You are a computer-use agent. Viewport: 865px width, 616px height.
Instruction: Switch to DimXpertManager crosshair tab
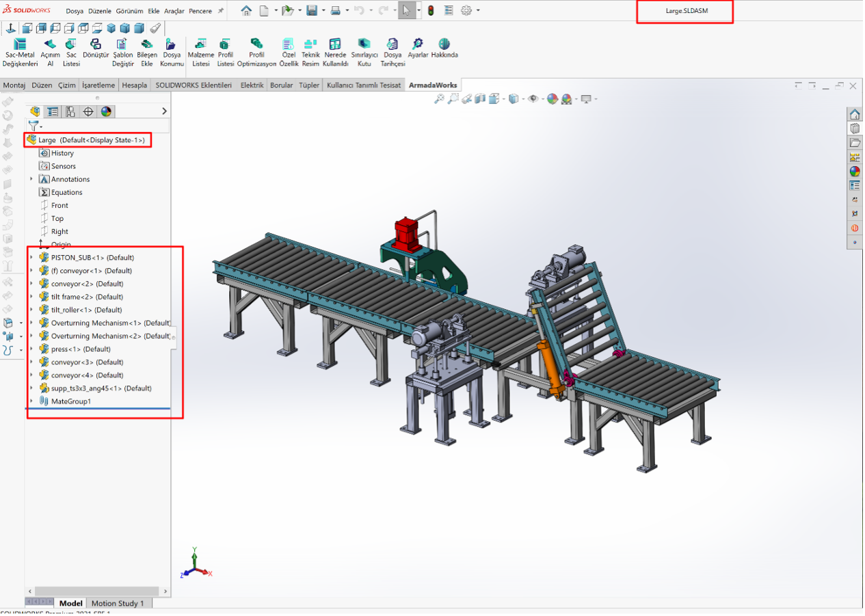(x=88, y=111)
